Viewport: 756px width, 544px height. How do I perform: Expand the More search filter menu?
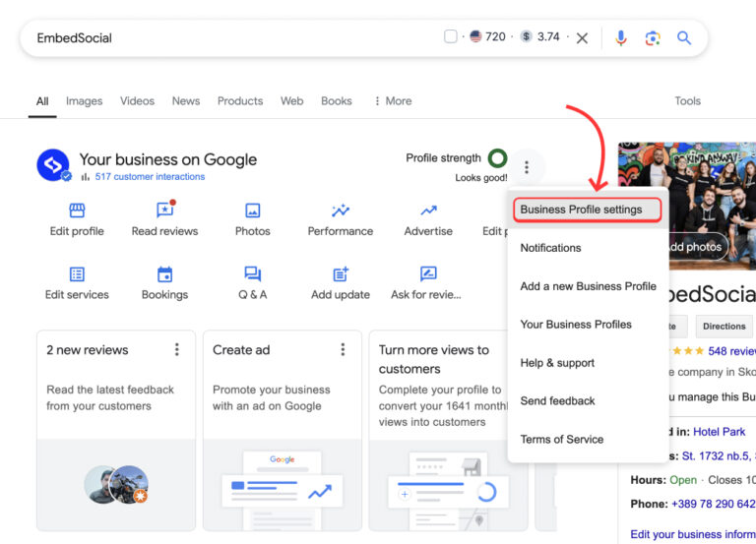click(393, 101)
